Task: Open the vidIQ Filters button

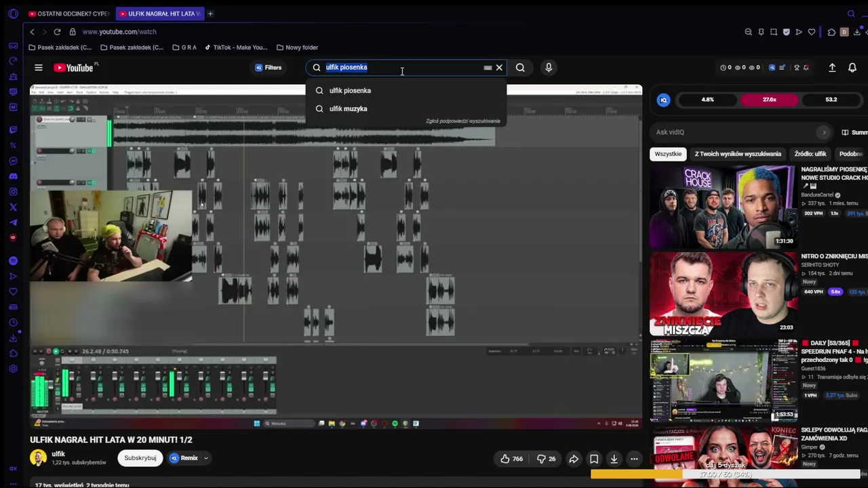Action: [x=269, y=68]
